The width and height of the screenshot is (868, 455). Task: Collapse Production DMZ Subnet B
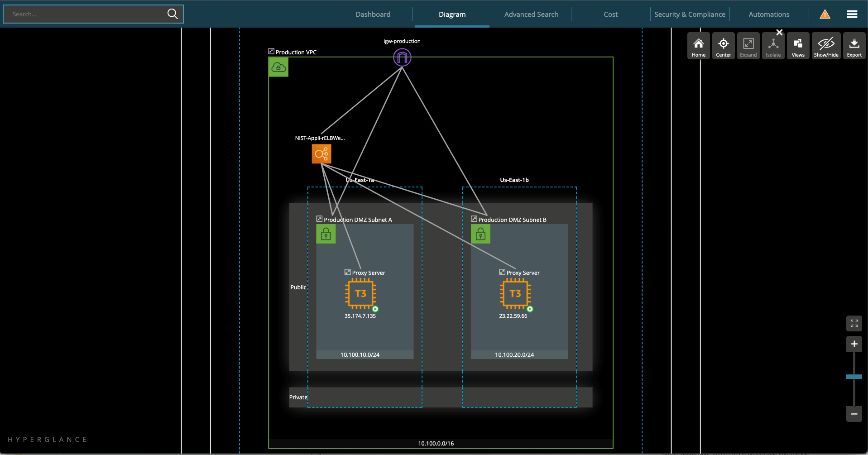pos(474,219)
